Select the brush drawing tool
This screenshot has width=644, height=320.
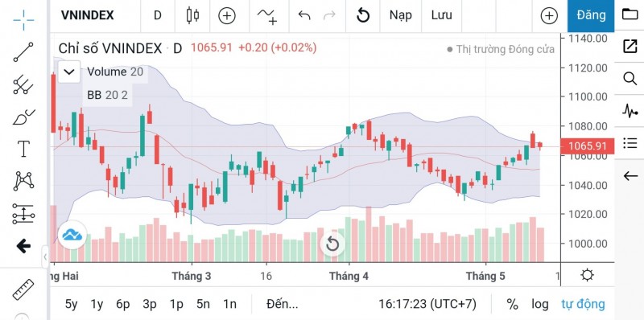[23, 117]
